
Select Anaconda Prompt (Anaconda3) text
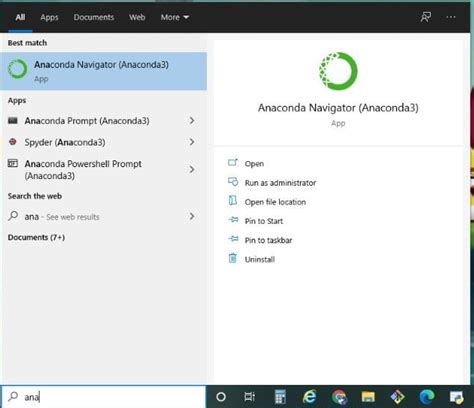coord(87,120)
